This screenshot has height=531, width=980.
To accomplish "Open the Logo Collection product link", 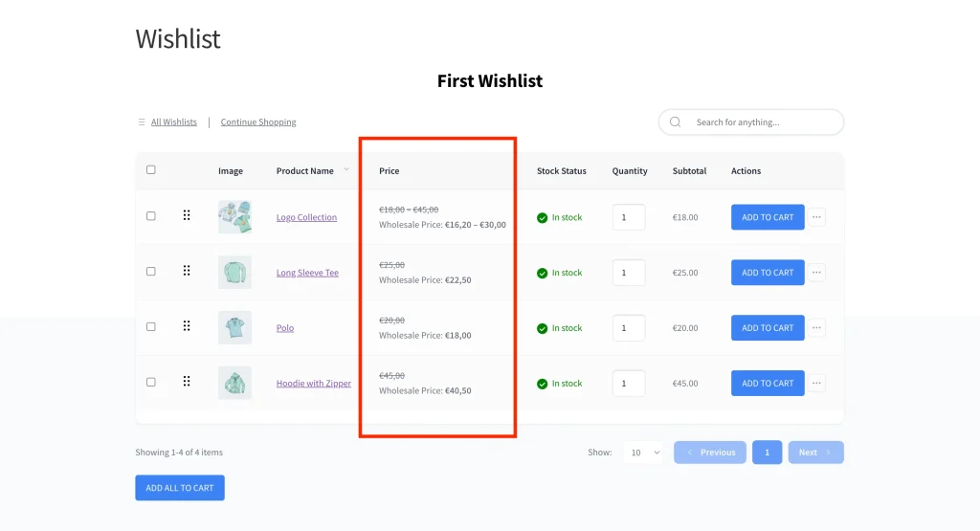I will [306, 217].
